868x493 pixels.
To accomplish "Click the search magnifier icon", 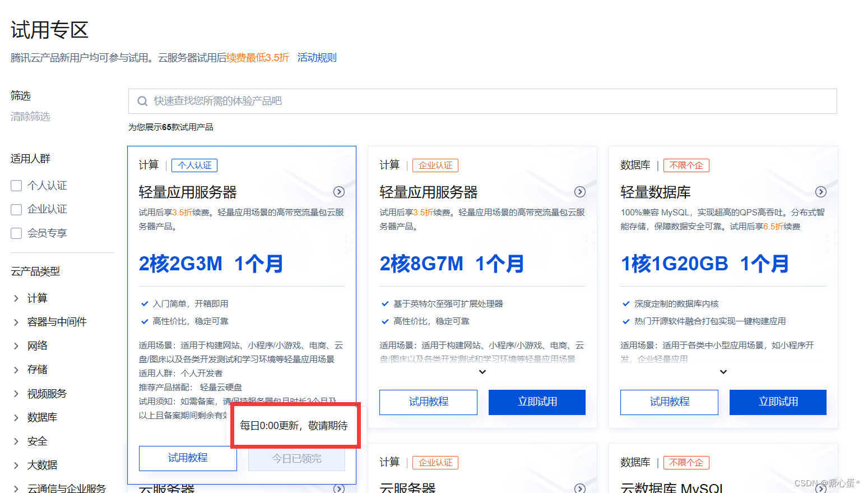I will click(x=142, y=102).
